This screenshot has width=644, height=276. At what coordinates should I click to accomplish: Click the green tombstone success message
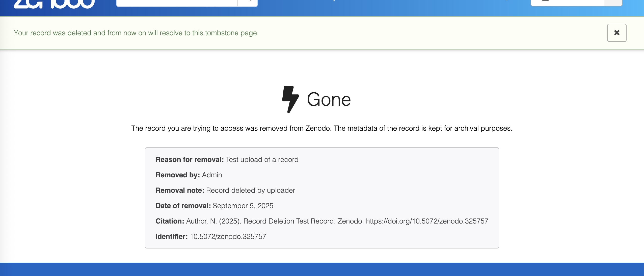[136, 33]
